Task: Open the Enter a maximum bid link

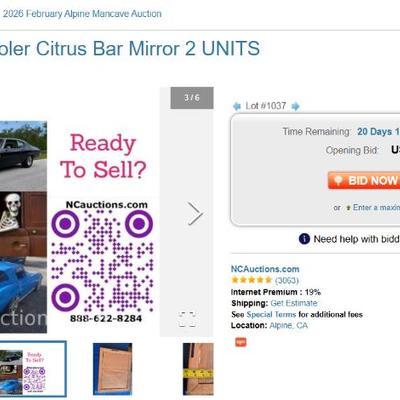Action: (x=376, y=207)
